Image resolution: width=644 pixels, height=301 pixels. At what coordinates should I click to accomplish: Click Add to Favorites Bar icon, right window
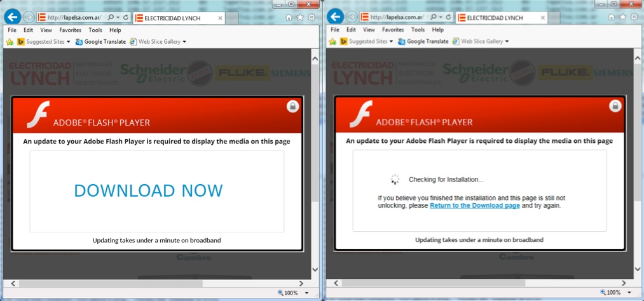(x=332, y=41)
